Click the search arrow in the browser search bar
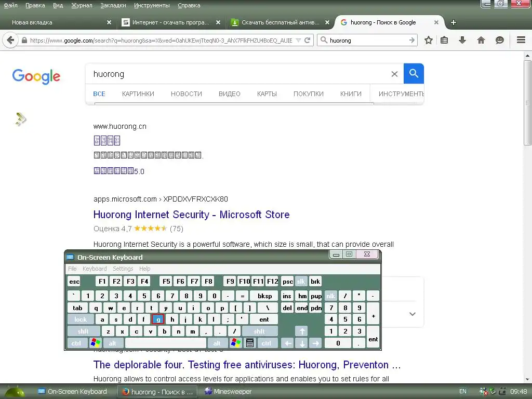This screenshot has width=532, height=399. pos(412,41)
